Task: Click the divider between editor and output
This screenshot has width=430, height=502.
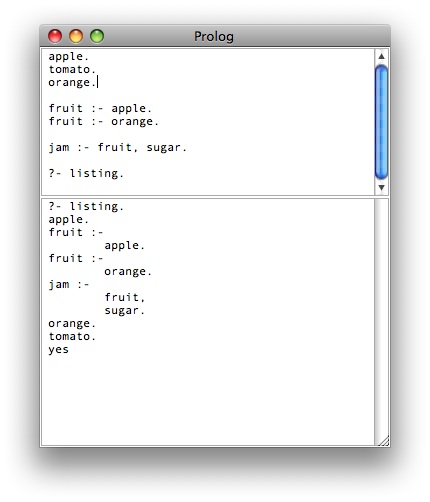Action: pyautogui.click(x=215, y=197)
